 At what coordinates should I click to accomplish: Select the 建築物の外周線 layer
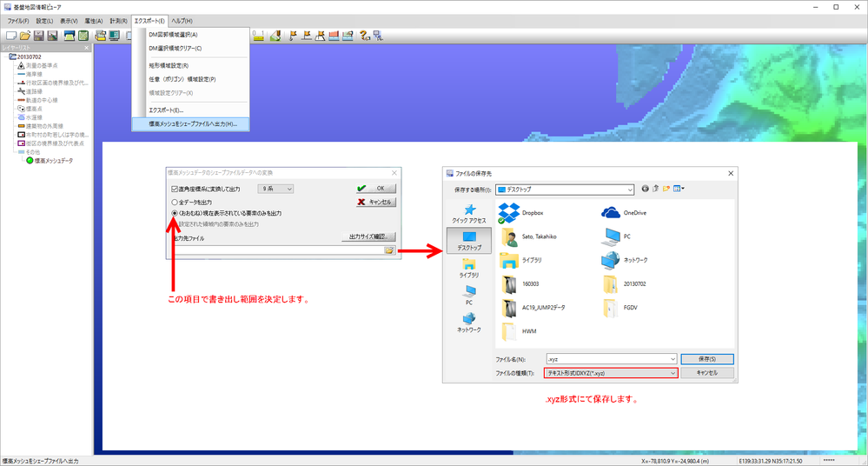pos(44,126)
